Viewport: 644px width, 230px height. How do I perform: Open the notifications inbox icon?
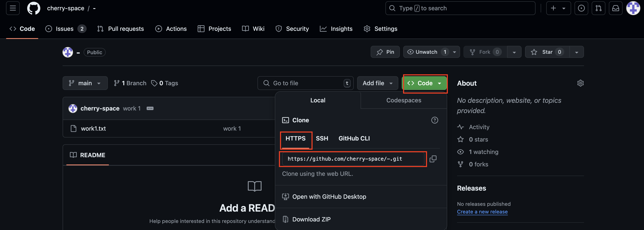pos(615,8)
